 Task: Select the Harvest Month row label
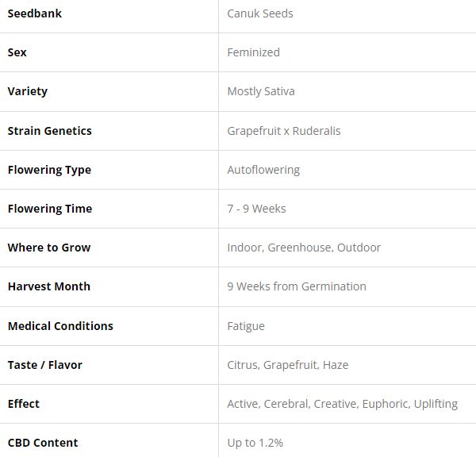[x=48, y=286]
